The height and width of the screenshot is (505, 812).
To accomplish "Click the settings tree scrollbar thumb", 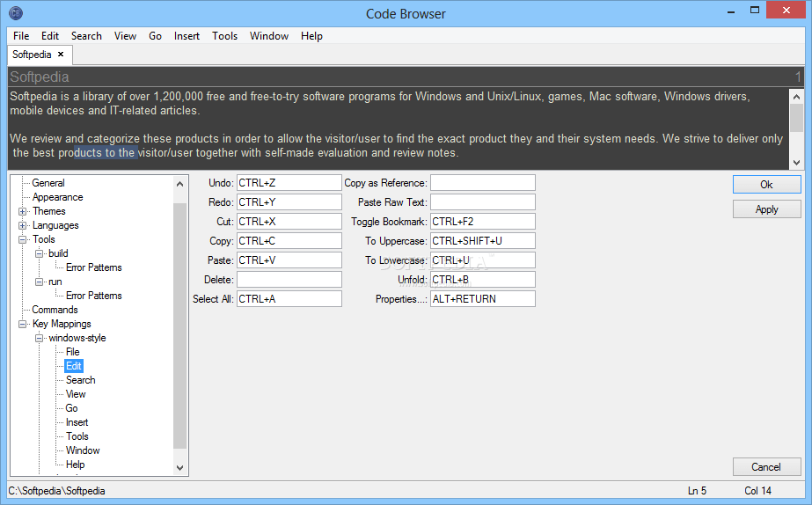I will click(179, 326).
